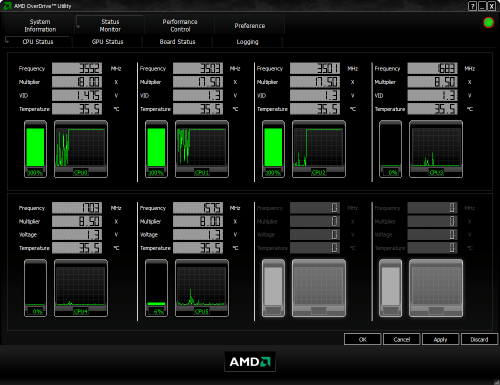Click the green status indicator light
The image size is (500, 385).
point(488,23)
